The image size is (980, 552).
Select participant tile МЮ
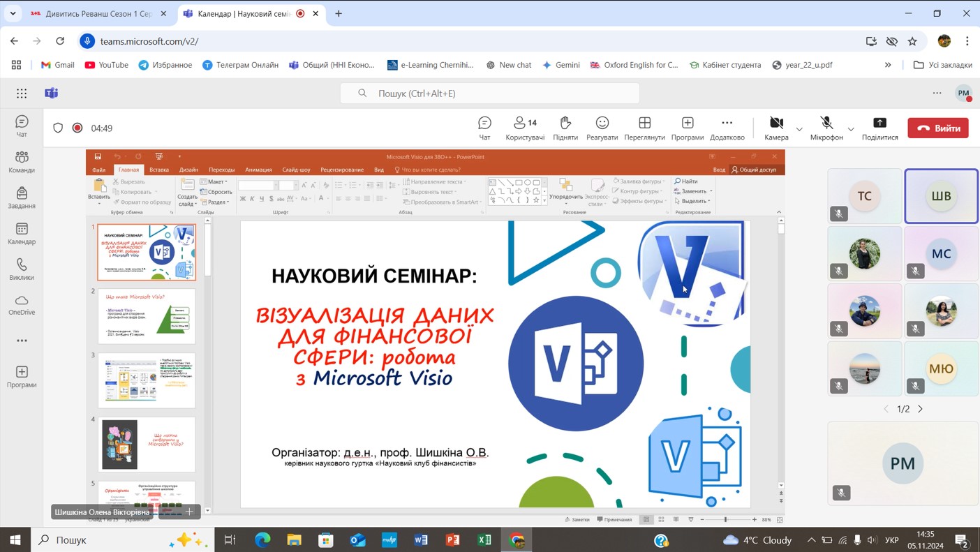point(942,368)
